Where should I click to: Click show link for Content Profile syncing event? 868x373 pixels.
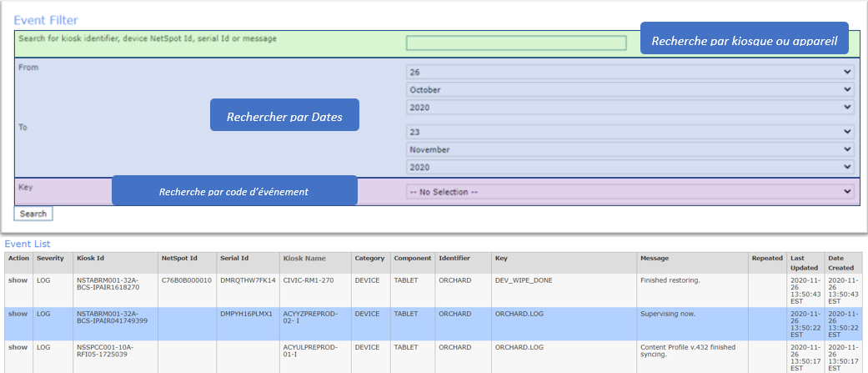[x=18, y=346]
